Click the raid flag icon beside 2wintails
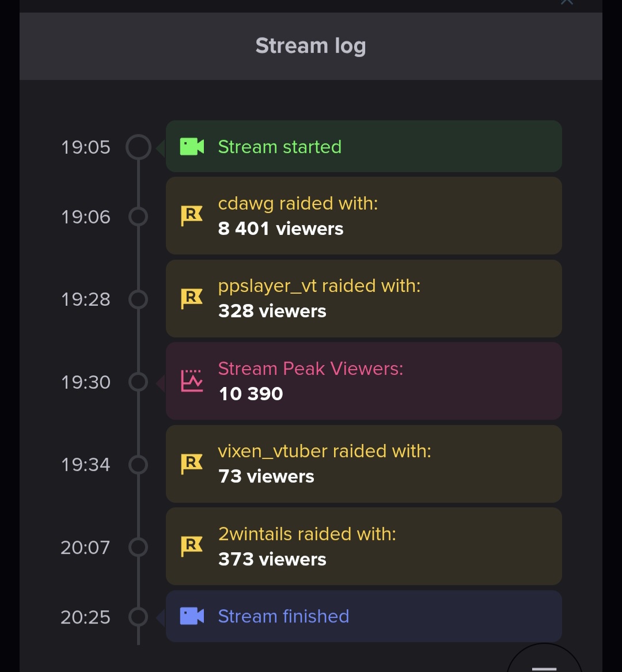This screenshot has width=622, height=672. click(x=191, y=546)
